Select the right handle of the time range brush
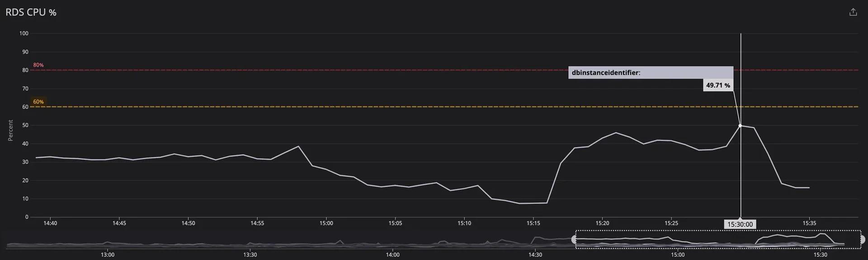Screen dimensions: 868x260 (x=862, y=240)
